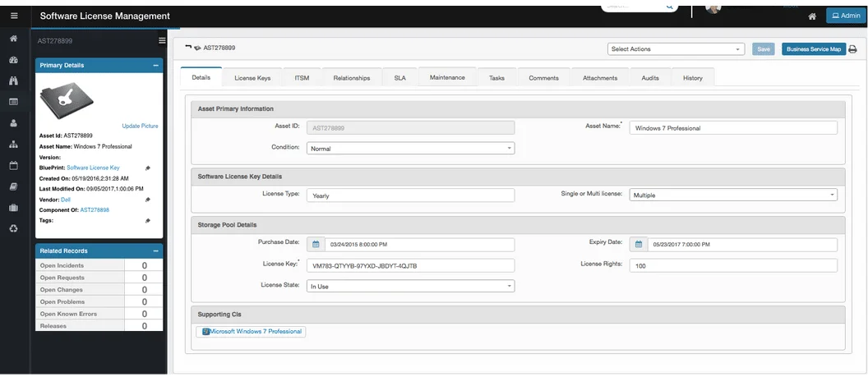The width and height of the screenshot is (868, 377).
Task: Open the binoculars search icon in left sidebar
Action: [x=13, y=80]
